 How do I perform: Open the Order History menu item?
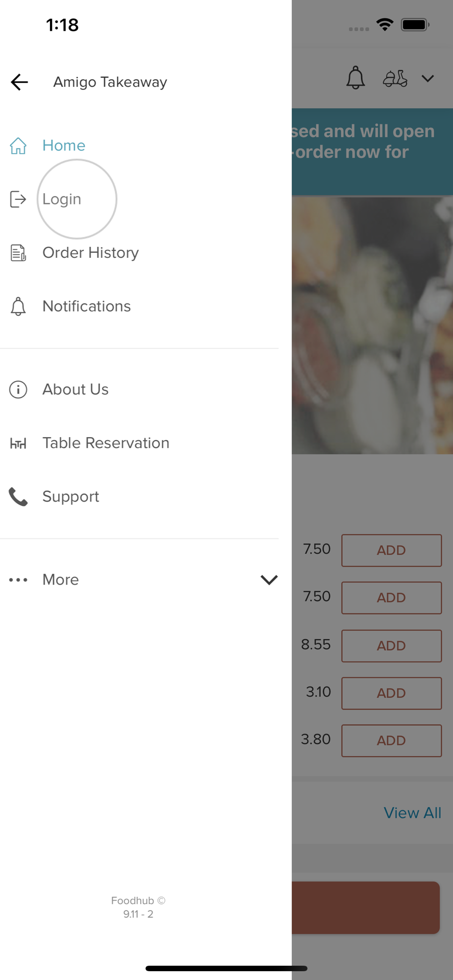[x=91, y=253]
